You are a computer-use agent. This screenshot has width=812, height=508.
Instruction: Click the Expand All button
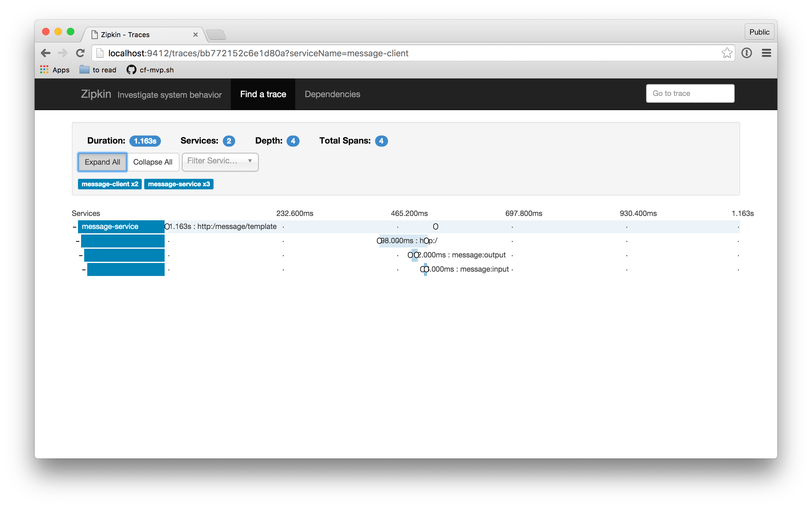102,161
